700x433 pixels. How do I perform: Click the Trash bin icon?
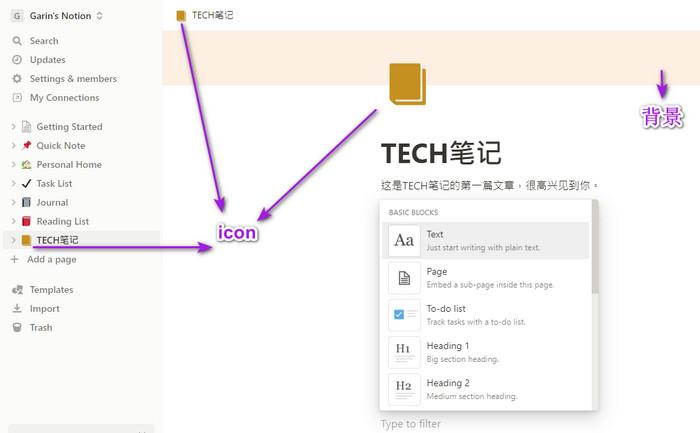tap(17, 328)
